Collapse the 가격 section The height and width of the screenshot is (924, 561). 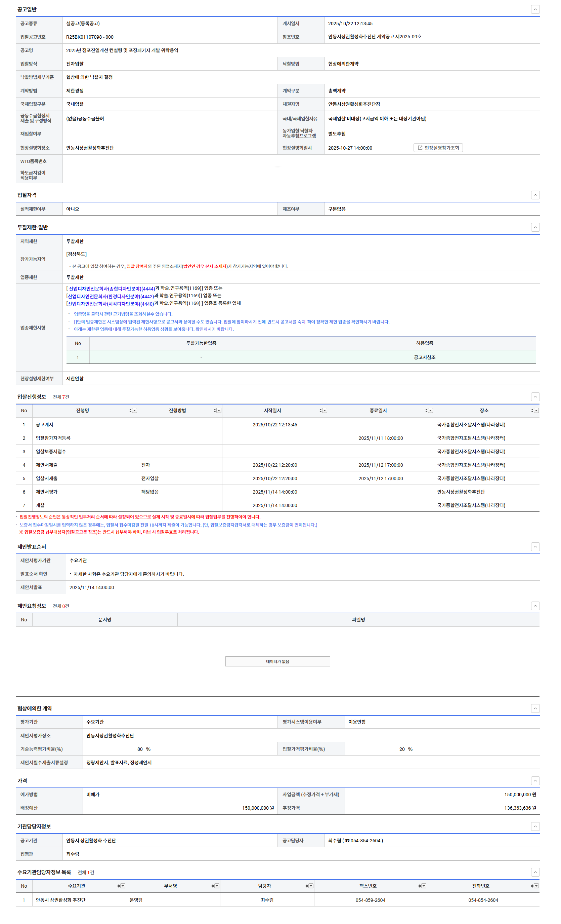click(535, 780)
